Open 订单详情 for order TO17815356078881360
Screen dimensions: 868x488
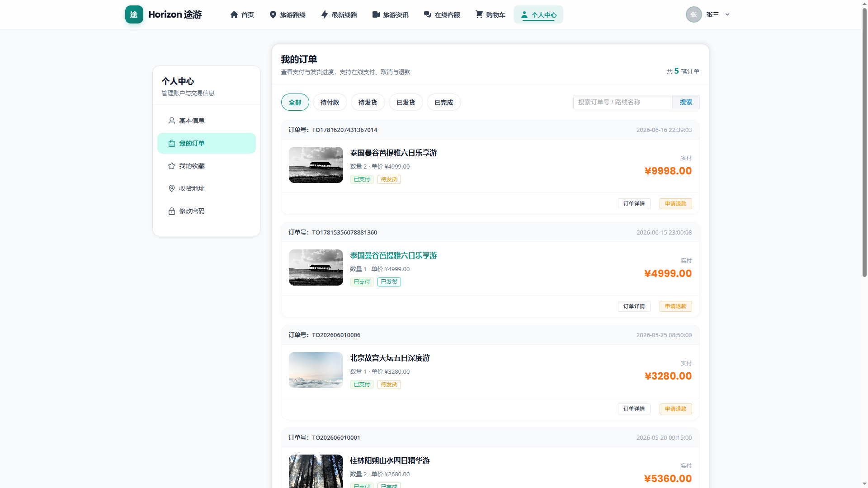(634, 306)
